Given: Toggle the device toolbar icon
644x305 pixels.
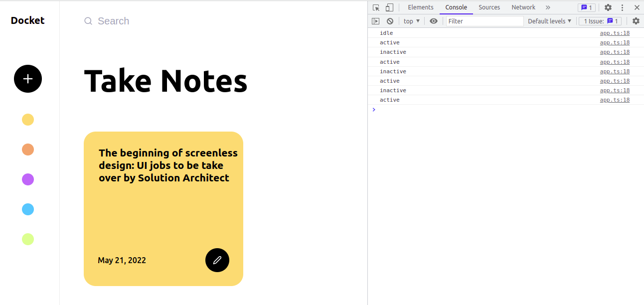Looking at the screenshot, I should [x=389, y=7].
